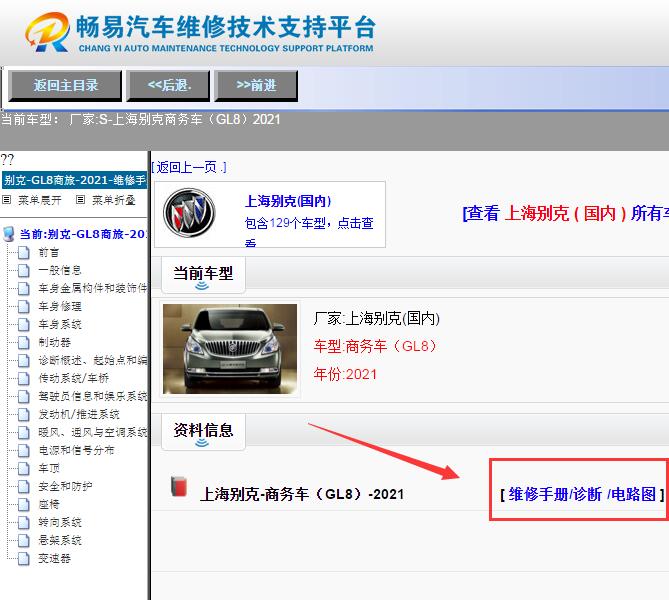This screenshot has height=600, width=669.
Task: Open the 传动系统/车桥 tree item
Action: click(x=73, y=378)
